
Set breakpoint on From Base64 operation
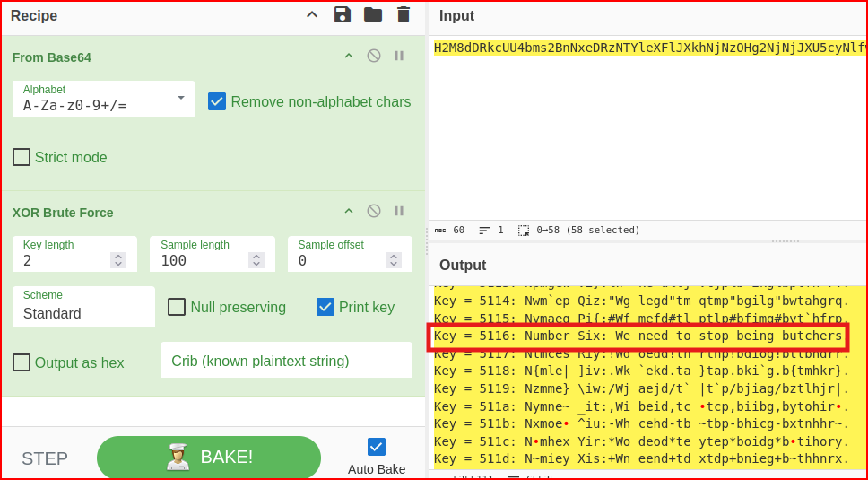tap(399, 56)
